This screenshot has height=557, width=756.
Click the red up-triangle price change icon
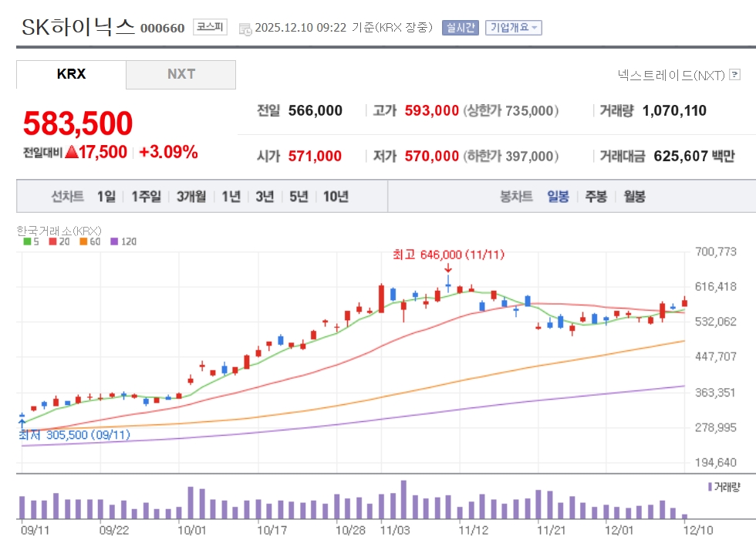[71, 152]
